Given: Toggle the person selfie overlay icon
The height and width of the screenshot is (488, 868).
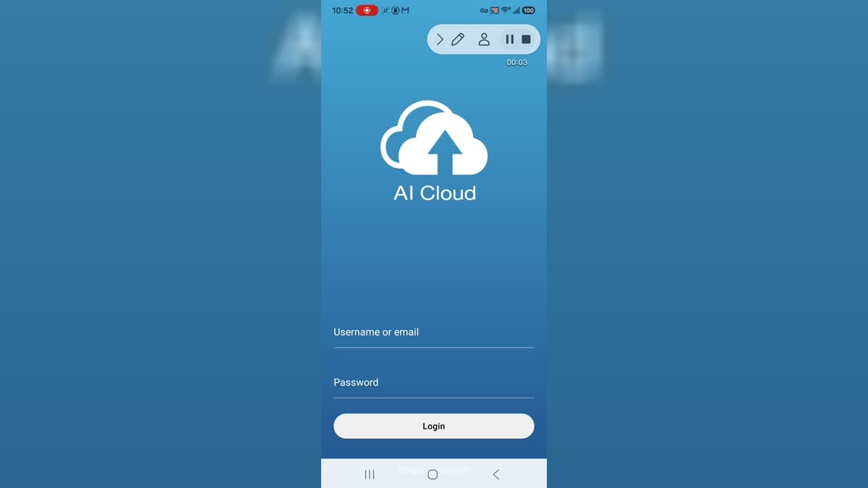Looking at the screenshot, I should click(x=484, y=39).
